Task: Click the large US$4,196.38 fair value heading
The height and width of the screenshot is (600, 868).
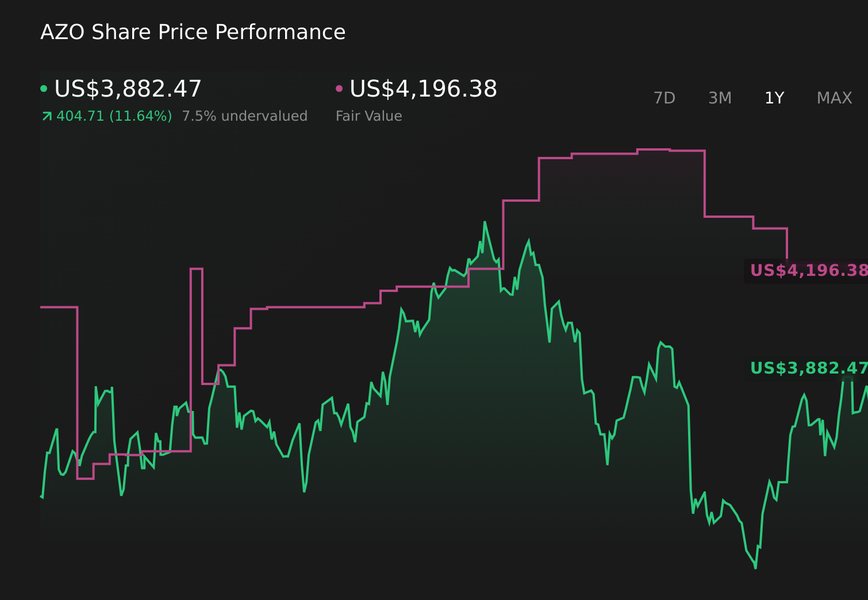Action: pyautogui.click(x=423, y=89)
